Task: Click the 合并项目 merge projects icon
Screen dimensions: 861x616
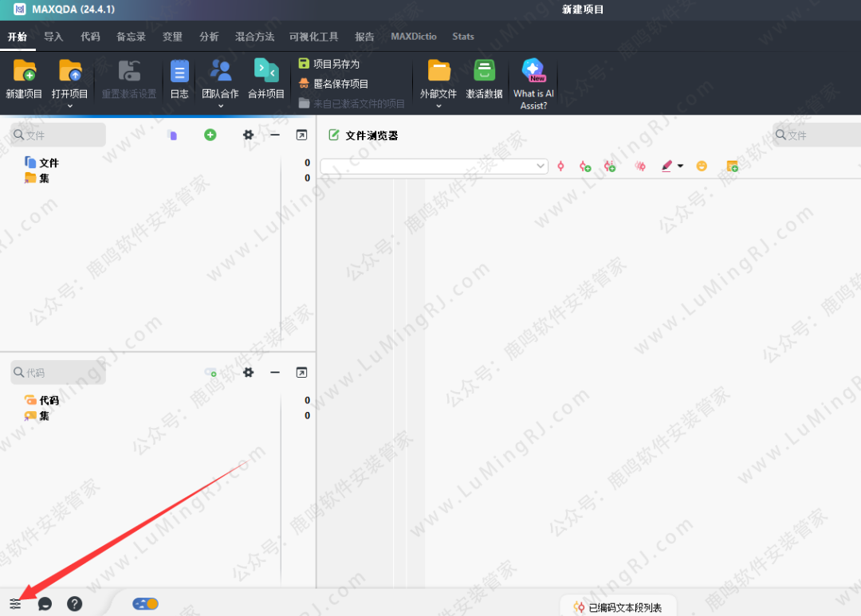Action: point(265,72)
